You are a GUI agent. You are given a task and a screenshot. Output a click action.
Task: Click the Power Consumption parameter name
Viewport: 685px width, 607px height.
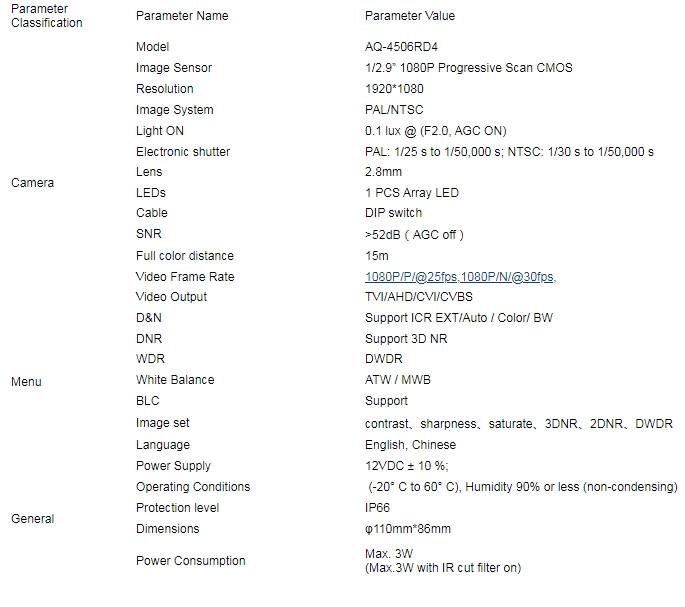click(x=190, y=561)
